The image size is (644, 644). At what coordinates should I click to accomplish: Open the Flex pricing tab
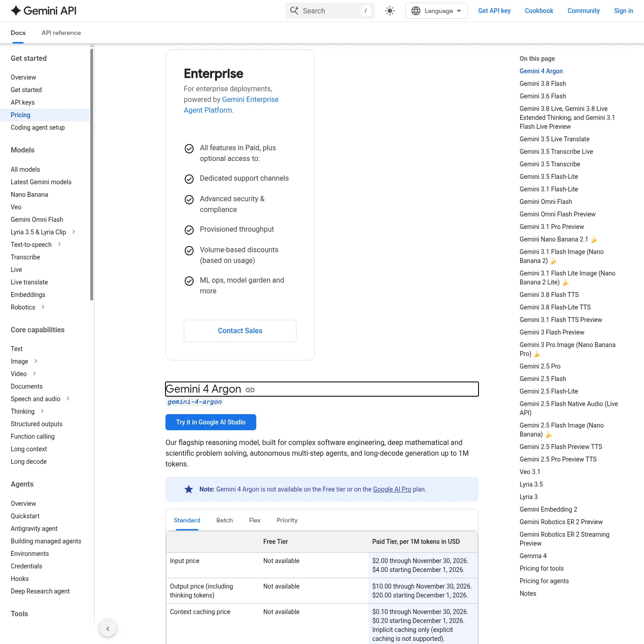[x=255, y=520]
